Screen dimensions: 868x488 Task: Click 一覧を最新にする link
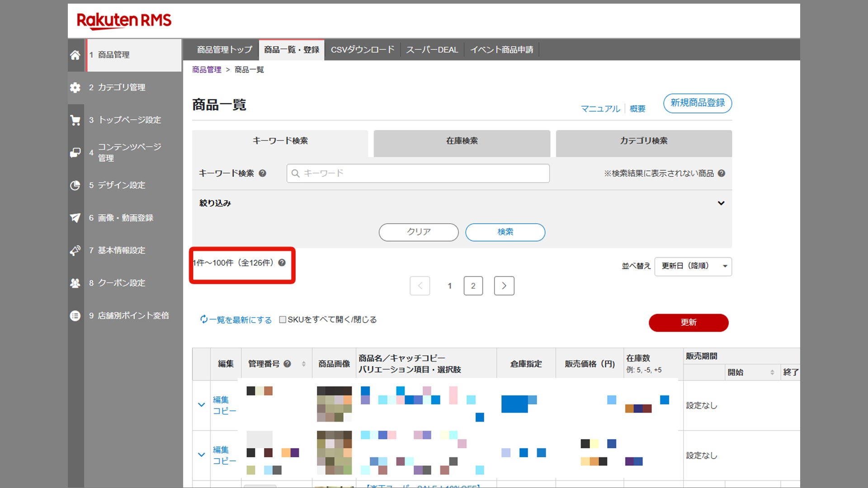point(240,320)
